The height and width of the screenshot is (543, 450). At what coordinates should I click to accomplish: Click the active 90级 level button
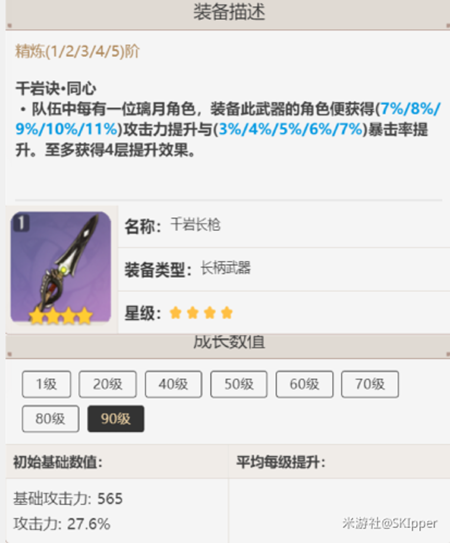[x=116, y=419]
